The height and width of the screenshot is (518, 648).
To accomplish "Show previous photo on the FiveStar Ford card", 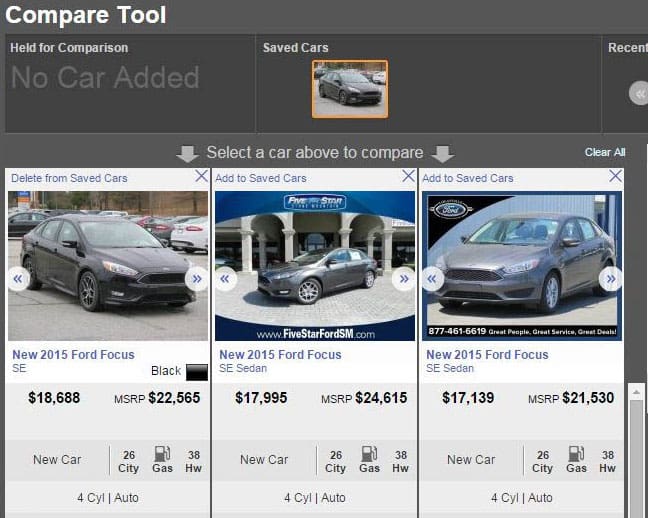I will (x=225, y=279).
